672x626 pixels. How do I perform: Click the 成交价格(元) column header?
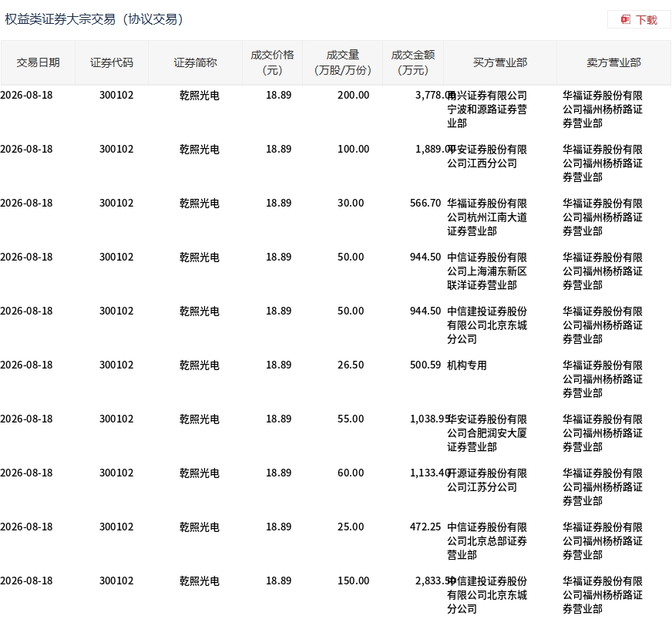(x=272, y=62)
